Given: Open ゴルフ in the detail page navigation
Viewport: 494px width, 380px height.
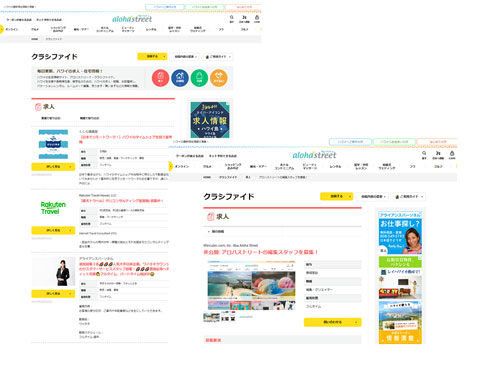Looking at the screenshot, I should click(x=438, y=166).
